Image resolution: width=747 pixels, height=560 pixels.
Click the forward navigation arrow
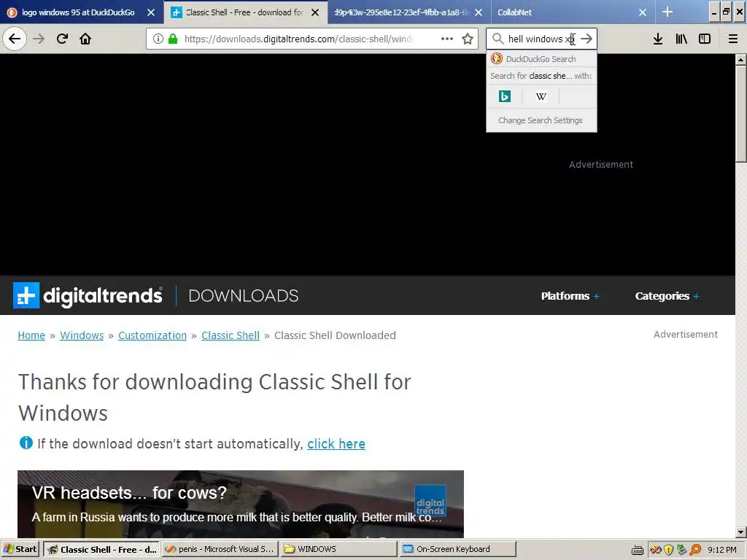tap(39, 39)
